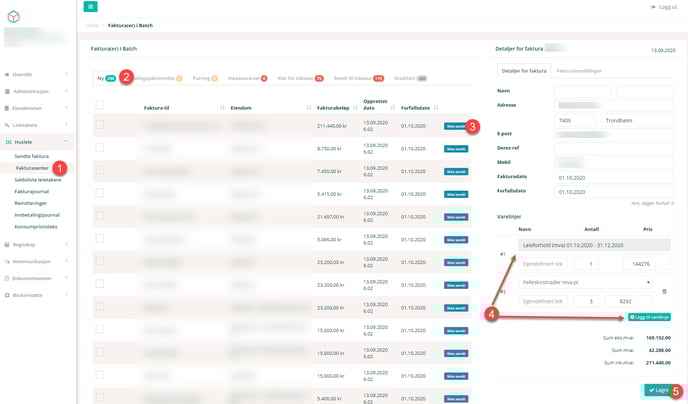Open the Felleskostnader mva.pl dropdown
This screenshot has width=688, height=404.
[585, 282]
